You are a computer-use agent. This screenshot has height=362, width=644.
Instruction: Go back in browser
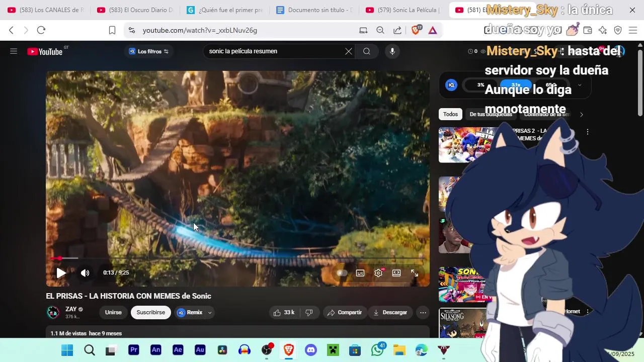(11, 30)
